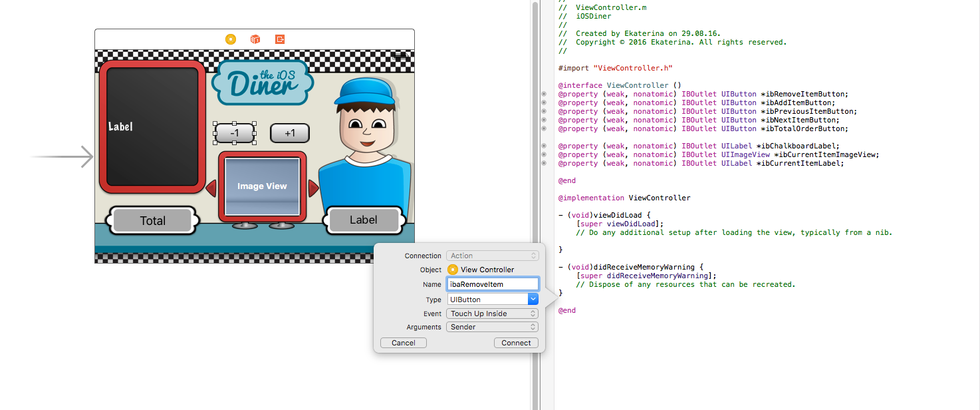
Task: Select the grey Label beside Total
Action: pyautogui.click(x=364, y=220)
